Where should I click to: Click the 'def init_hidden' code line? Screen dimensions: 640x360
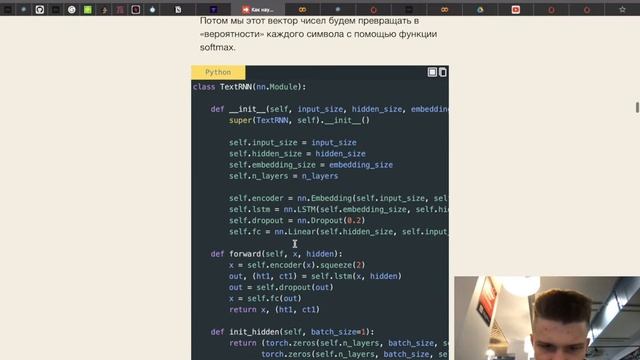[292, 332]
